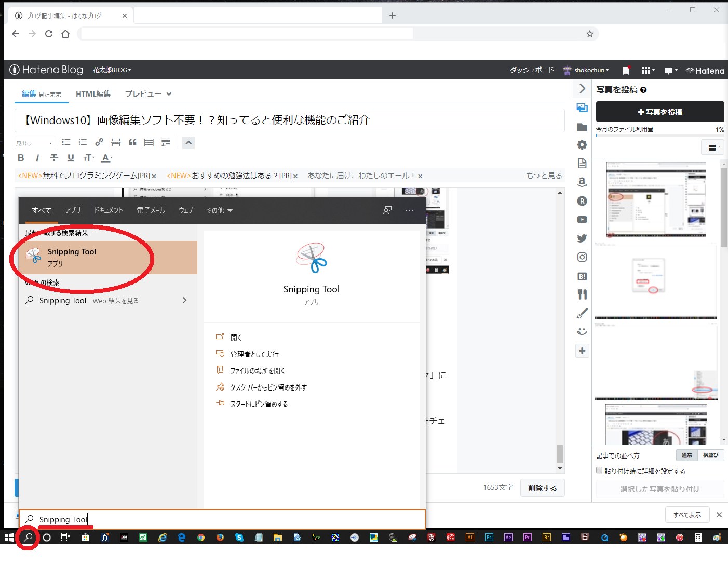The height and width of the screenshot is (564, 728).
Task: Toggle the 横並び photo layout option
Action: point(711,455)
